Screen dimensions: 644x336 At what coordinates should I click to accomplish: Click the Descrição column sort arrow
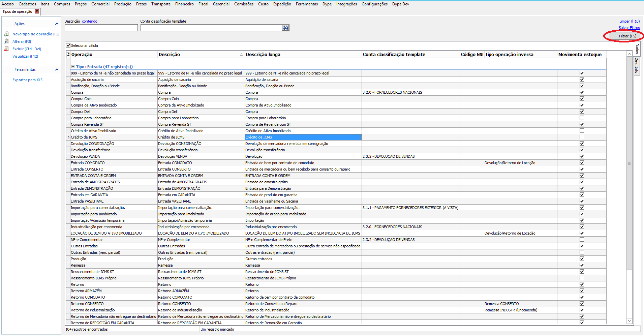[241, 54]
